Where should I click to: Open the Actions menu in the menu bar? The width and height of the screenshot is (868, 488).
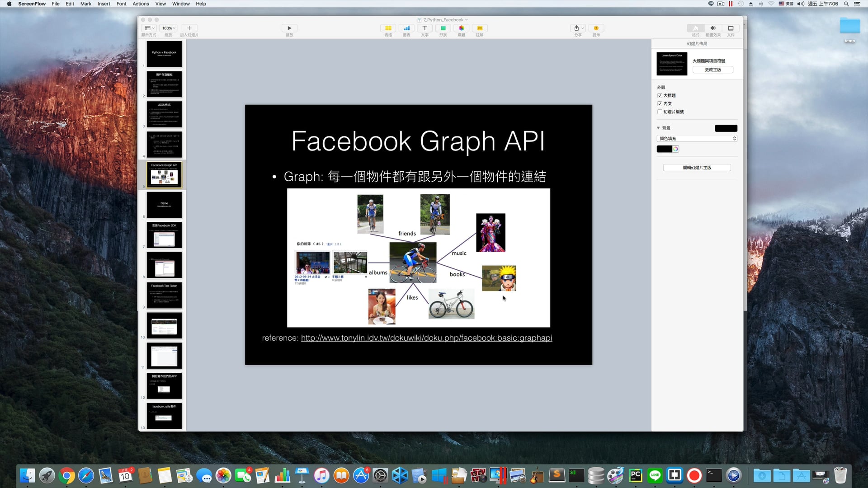[x=140, y=4]
